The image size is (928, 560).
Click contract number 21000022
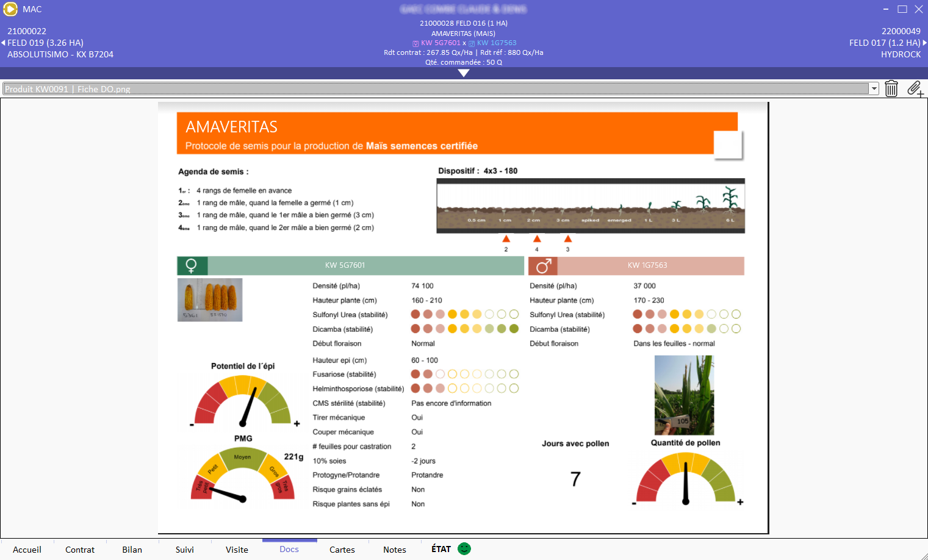[27, 31]
